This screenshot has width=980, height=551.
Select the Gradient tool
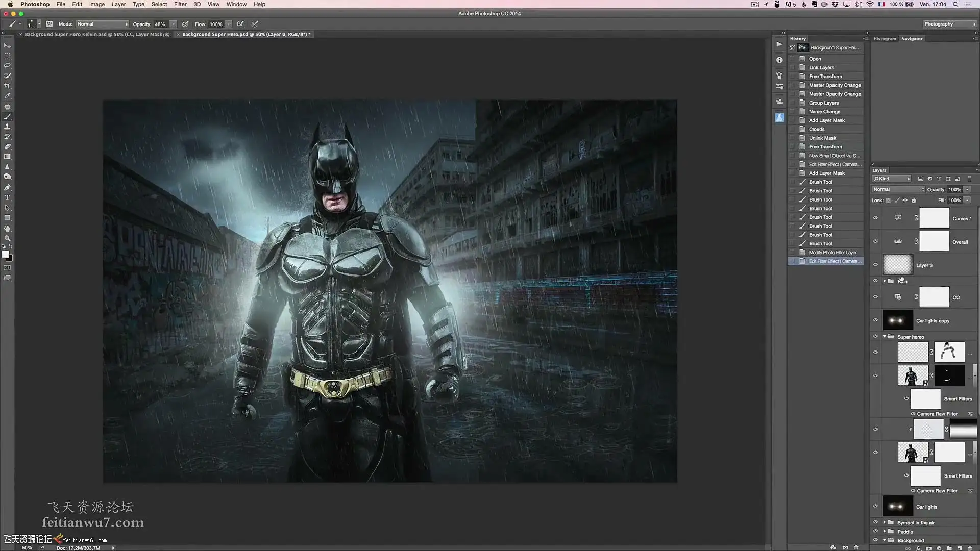[x=7, y=157]
